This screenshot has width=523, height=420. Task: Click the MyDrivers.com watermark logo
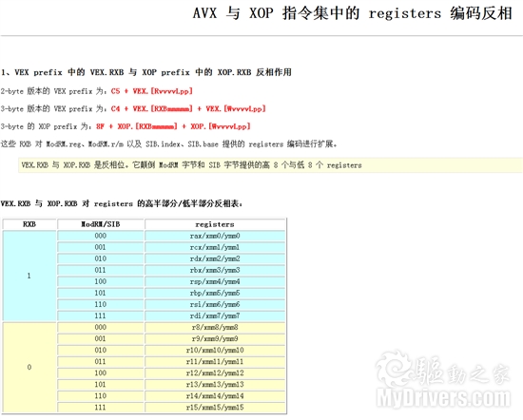click(x=443, y=379)
